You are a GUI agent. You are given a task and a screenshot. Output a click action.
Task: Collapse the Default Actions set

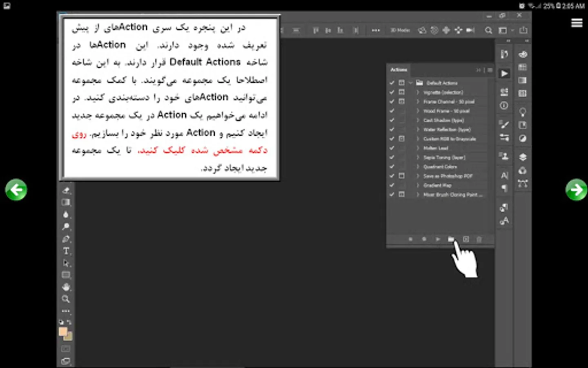(x=411, y=83)
